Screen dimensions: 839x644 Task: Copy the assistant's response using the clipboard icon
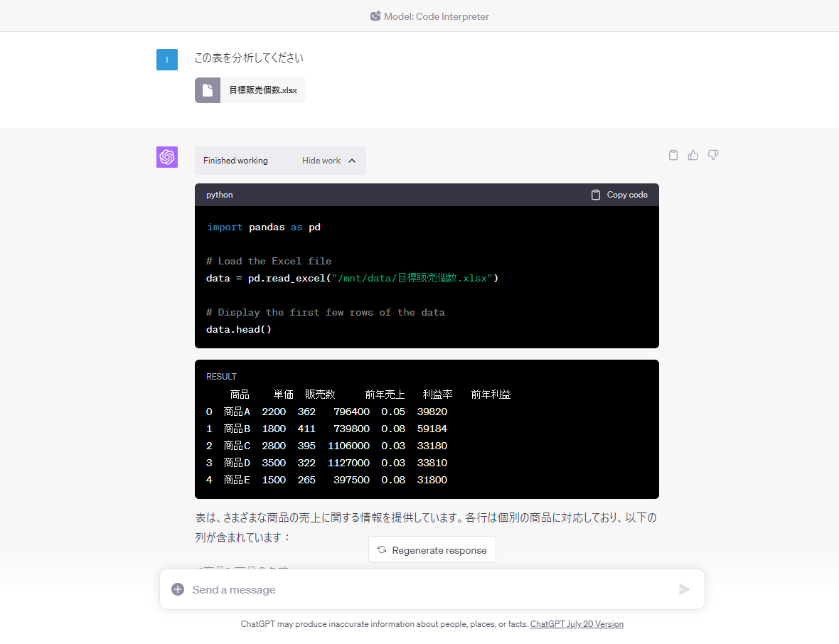tap(673, 154)
